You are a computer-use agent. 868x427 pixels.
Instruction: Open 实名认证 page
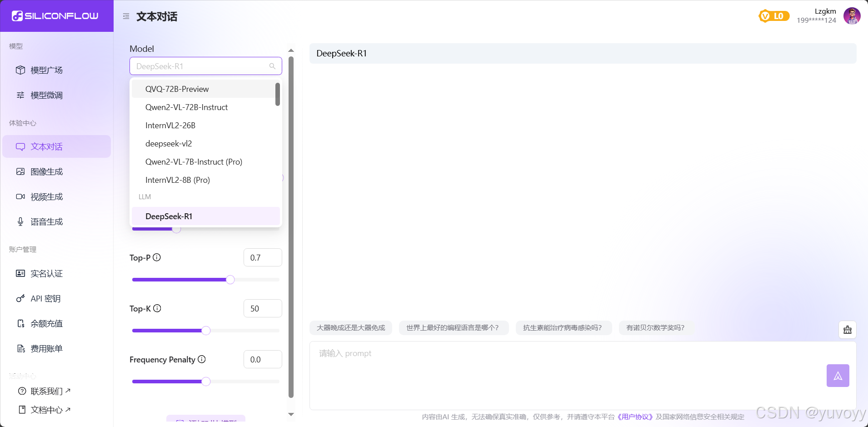pyautogui.click(x=56, y=273)
